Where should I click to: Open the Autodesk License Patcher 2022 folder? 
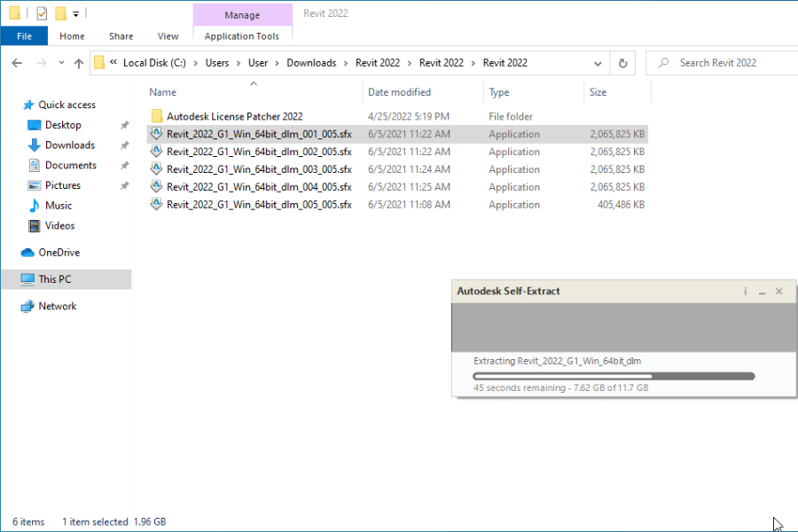[x=234, y=116]
